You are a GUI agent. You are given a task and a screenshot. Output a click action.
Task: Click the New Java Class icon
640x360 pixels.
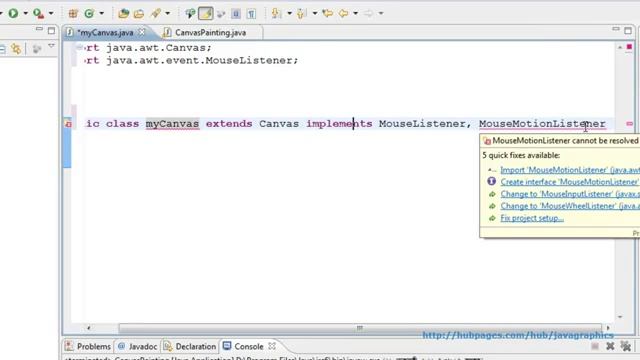[x=89, y=13]
